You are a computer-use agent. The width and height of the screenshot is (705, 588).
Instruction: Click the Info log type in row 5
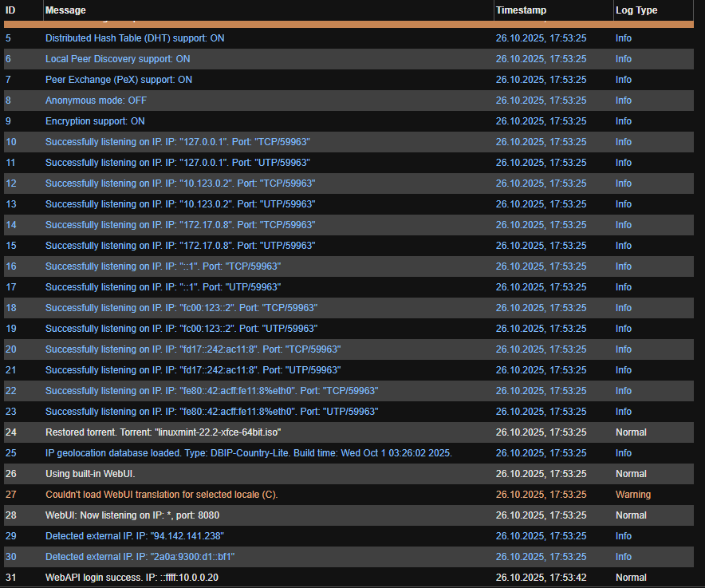coord(623,38)
